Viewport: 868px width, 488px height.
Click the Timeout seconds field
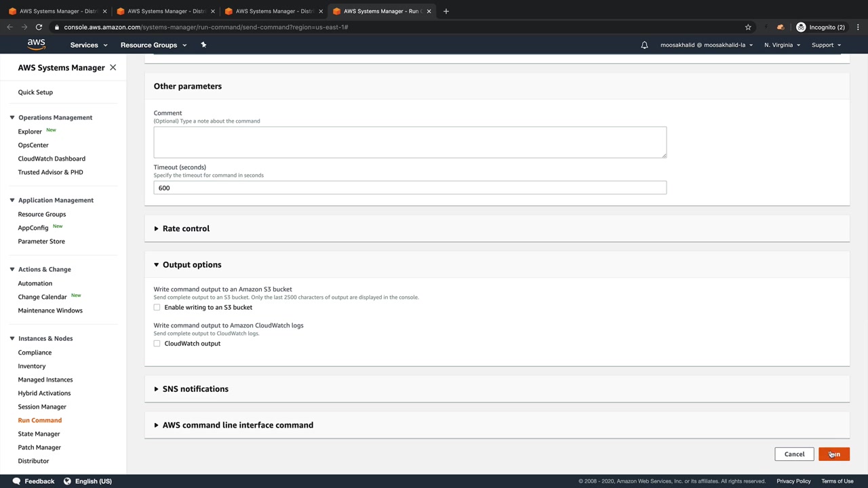[410, 188]
